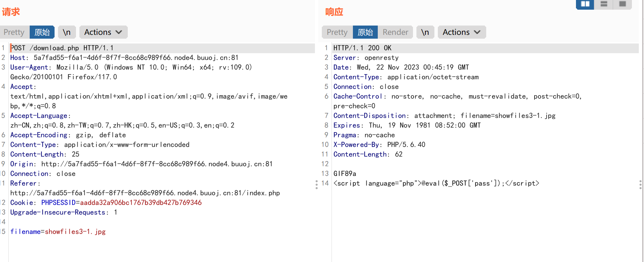The image size is (644, 262).
Task: Click pre-check=0 continuation text
Action: [354, 106]
